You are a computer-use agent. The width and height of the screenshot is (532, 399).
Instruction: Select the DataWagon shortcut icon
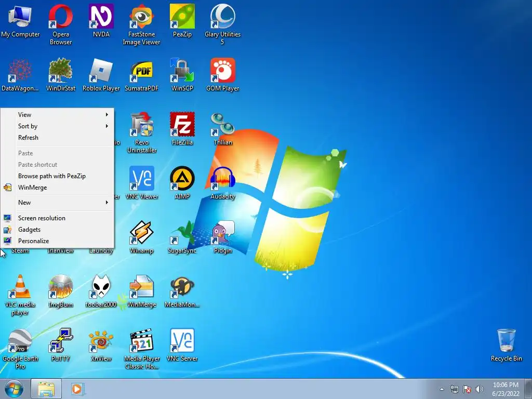[x=20, y=75]
